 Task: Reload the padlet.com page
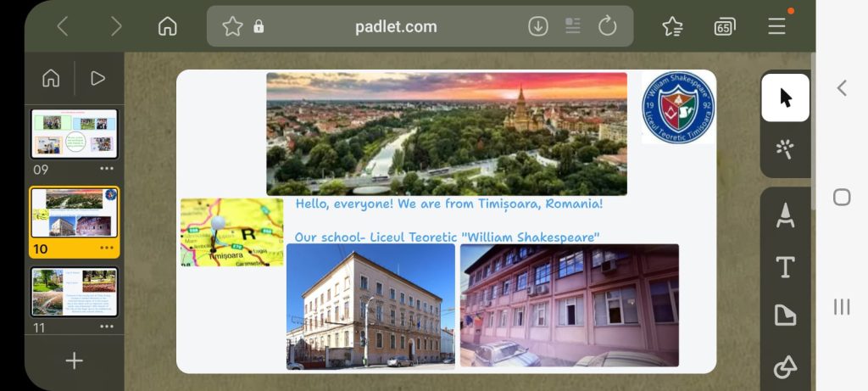pyautogui.click(x=607, y=26)
